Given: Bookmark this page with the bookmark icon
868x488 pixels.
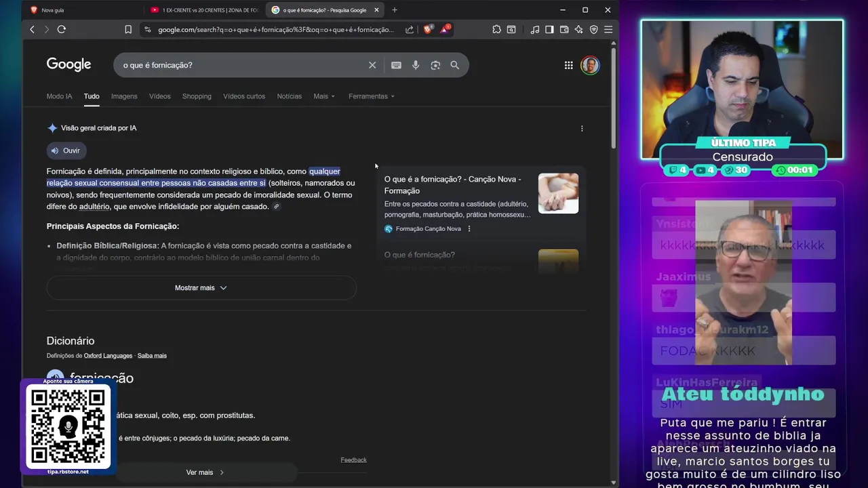Looking at the screenshot, I should point(128,29).
